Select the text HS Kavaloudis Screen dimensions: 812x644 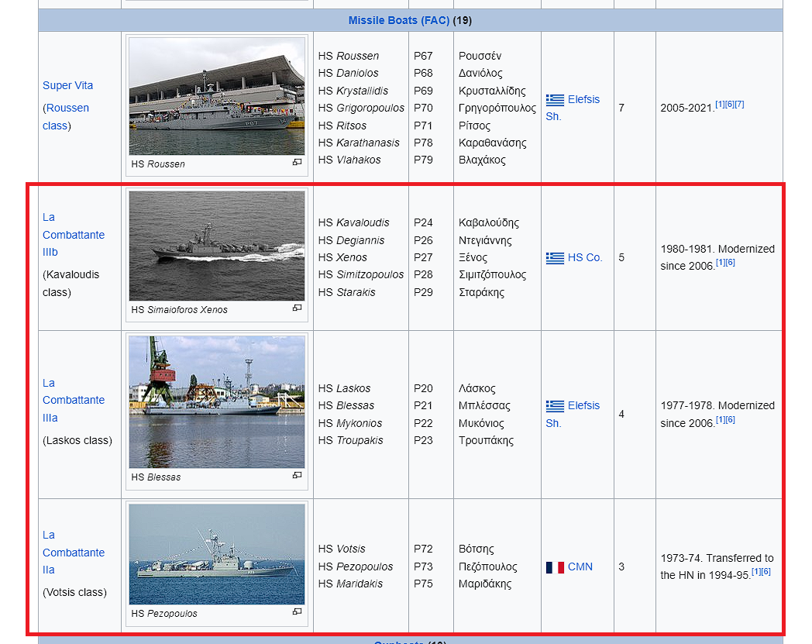click(x=353, y=222)
